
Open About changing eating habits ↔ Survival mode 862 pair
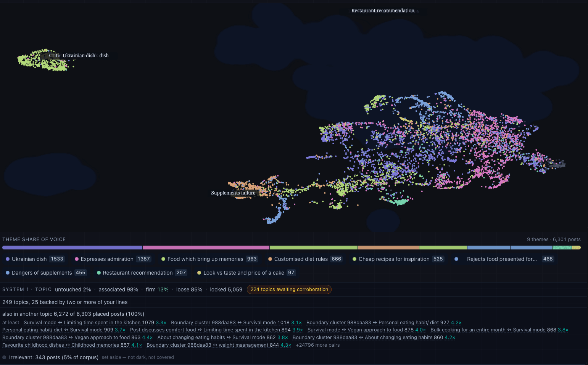pos(222,338)
